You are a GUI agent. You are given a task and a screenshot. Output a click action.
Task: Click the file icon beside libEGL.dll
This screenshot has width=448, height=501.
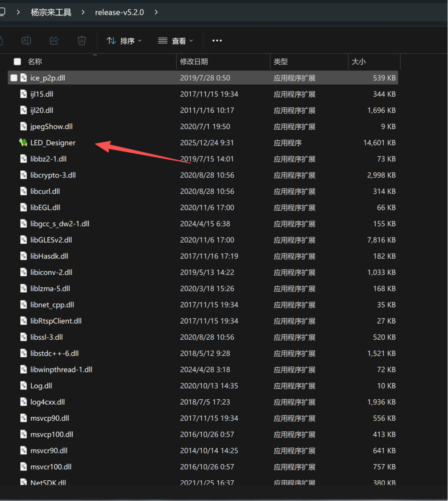[x=24, y=208]
